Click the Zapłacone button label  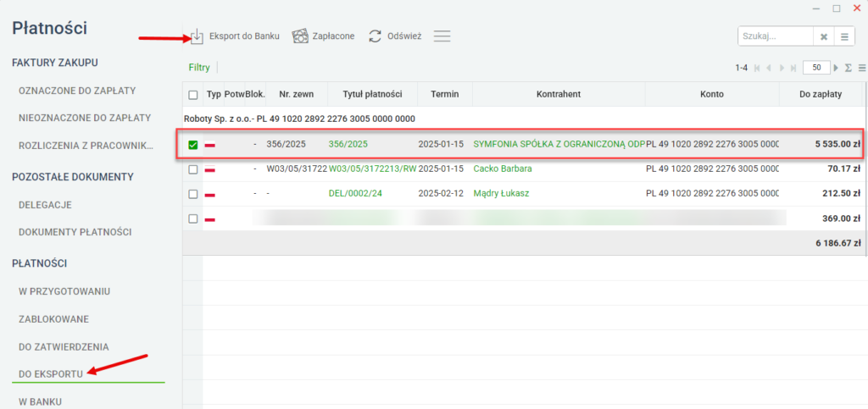coord(334,36)
